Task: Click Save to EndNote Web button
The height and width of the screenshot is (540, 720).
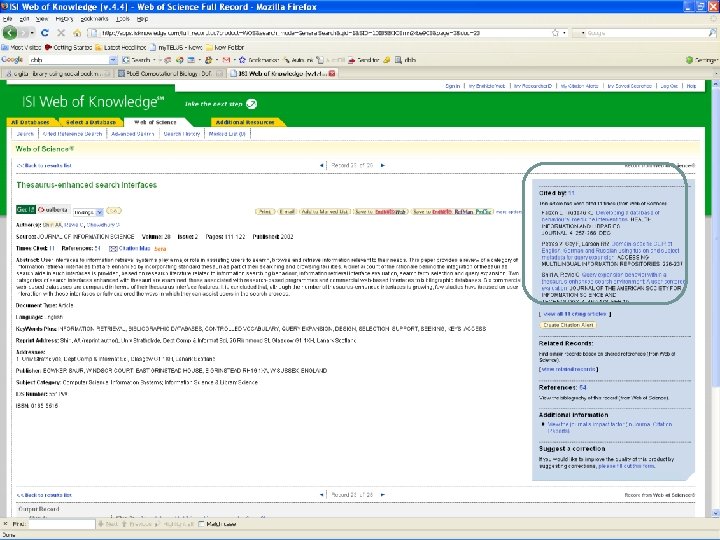Action: [x=380, y=212]
